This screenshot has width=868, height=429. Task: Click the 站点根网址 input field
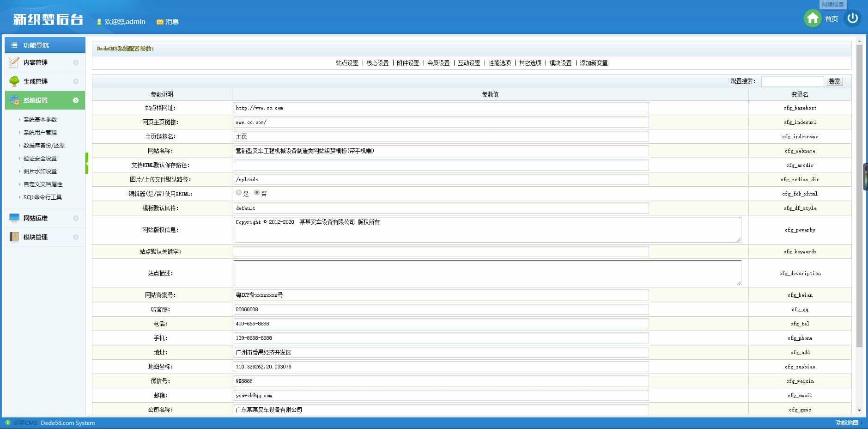coord(441,108)
